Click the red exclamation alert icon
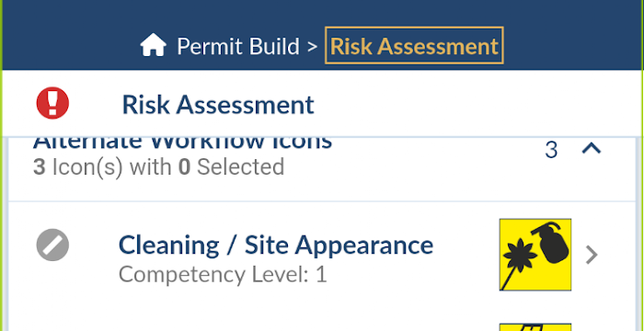 click(52, 103)
